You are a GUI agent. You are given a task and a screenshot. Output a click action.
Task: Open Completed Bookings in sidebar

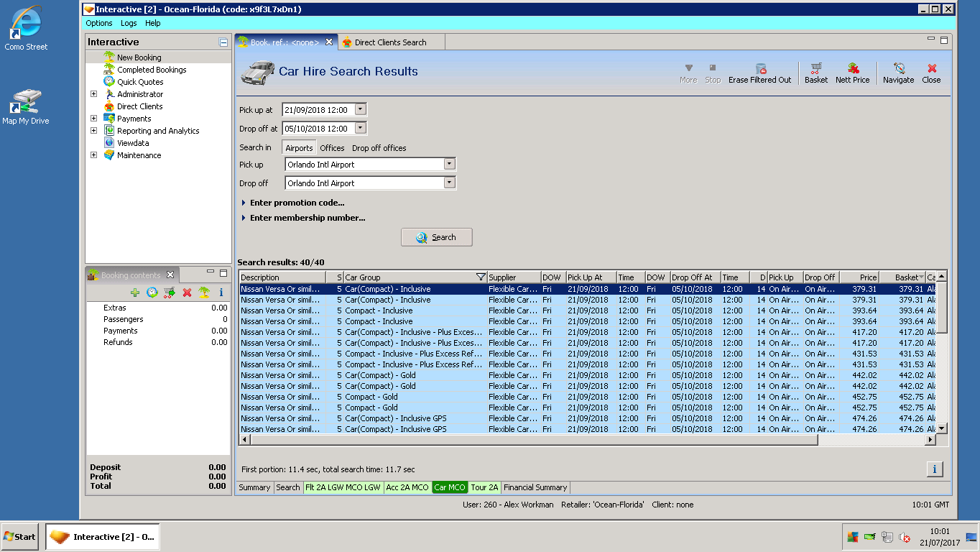pyautogui.click(x=152, y=70)
